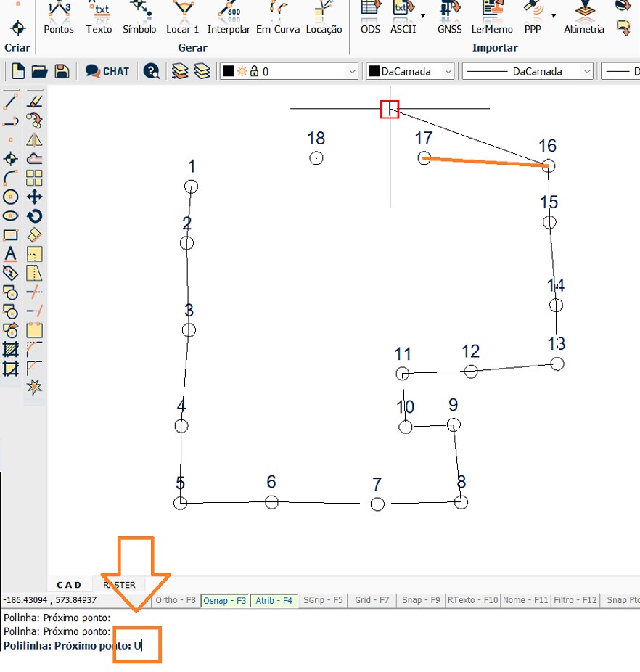Image resolution: width=640 pixels, height=672 pixels.
Task: Select the Circle drawing tool
Action: (x=10, y=197)
